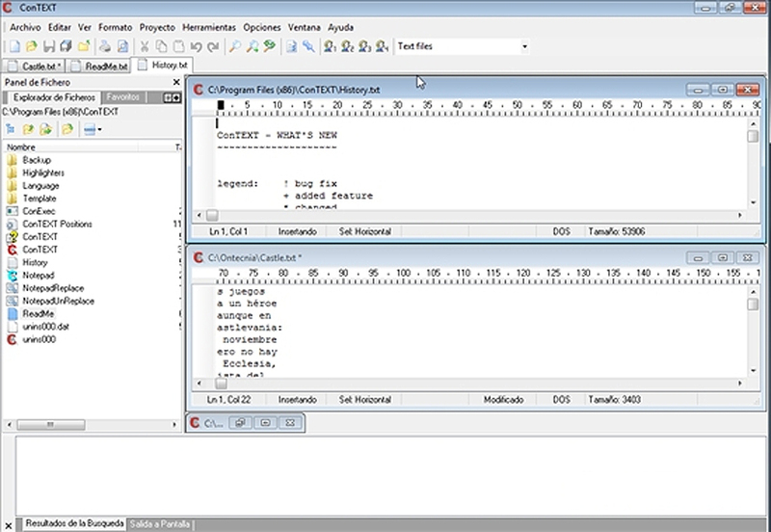771x532 pixels.
Task: Print the document using the printer icon
Action: pos(105,46)
